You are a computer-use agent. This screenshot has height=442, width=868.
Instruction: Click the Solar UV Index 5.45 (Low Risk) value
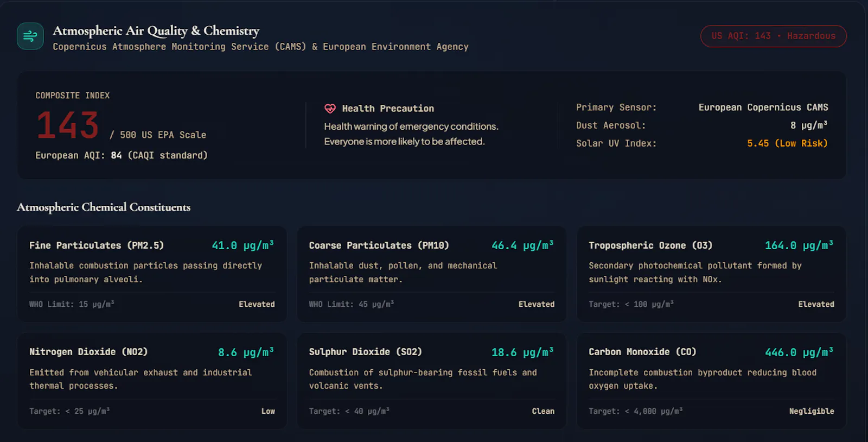(x=787, y=143)
